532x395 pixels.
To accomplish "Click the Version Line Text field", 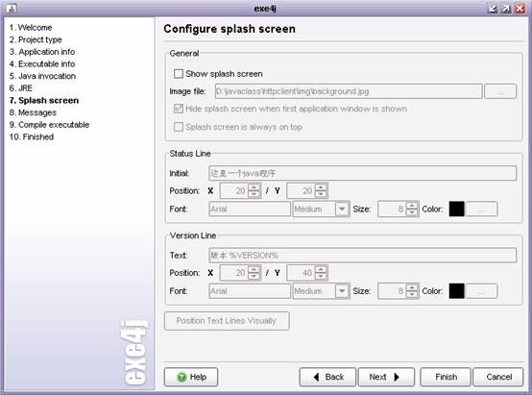I will [x=362, y=256].
